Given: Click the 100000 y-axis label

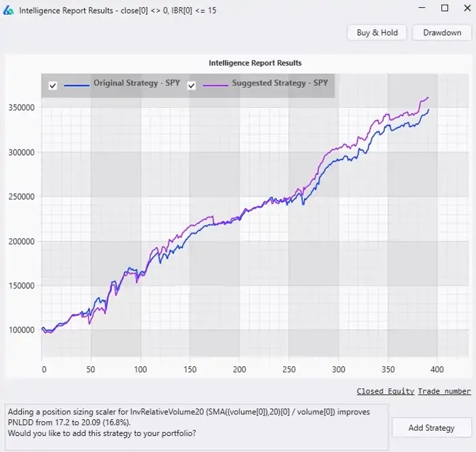Looking at the screenshot, I should [x=21, y=329].
